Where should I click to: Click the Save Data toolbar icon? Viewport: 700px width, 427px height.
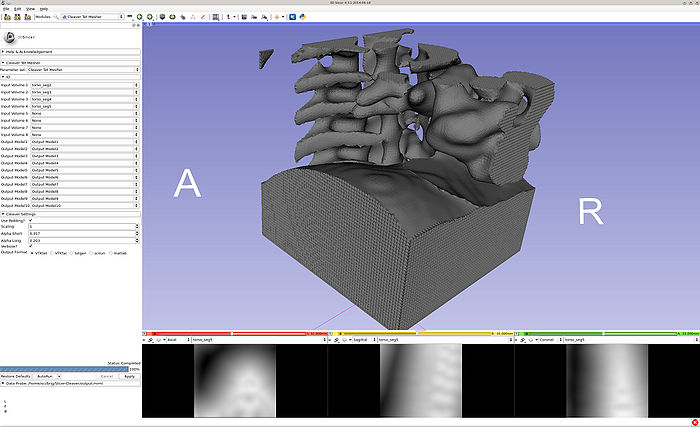tap(27, 17)
